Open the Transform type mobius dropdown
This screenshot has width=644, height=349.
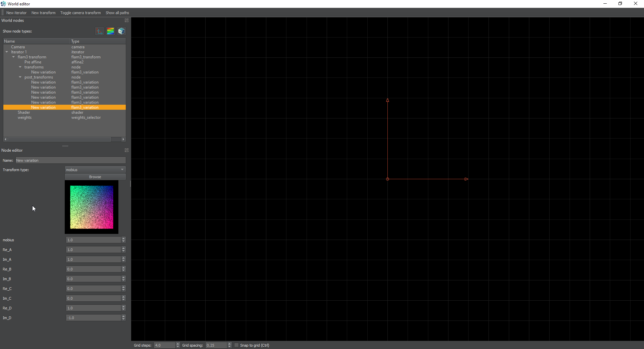(x=95, y=170)
